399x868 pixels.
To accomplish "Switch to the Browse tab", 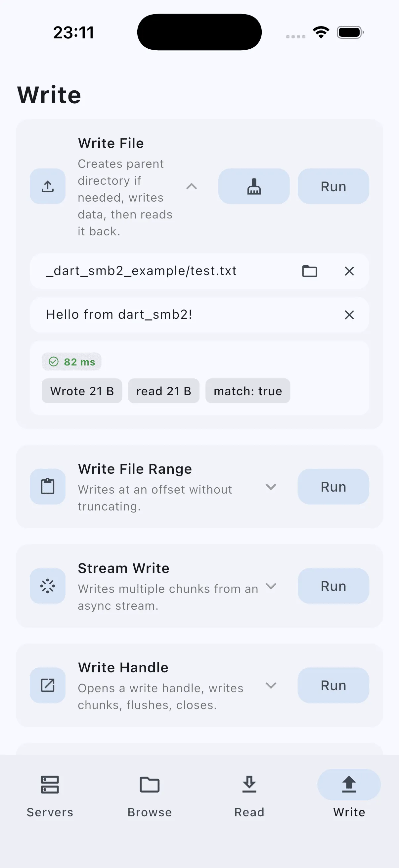I will tap(150, 797).
